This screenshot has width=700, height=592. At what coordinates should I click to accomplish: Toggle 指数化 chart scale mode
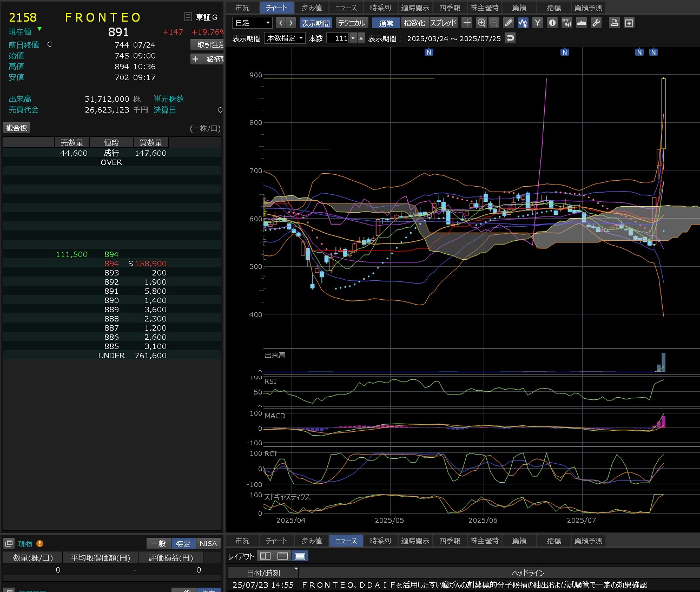point(414,23)
